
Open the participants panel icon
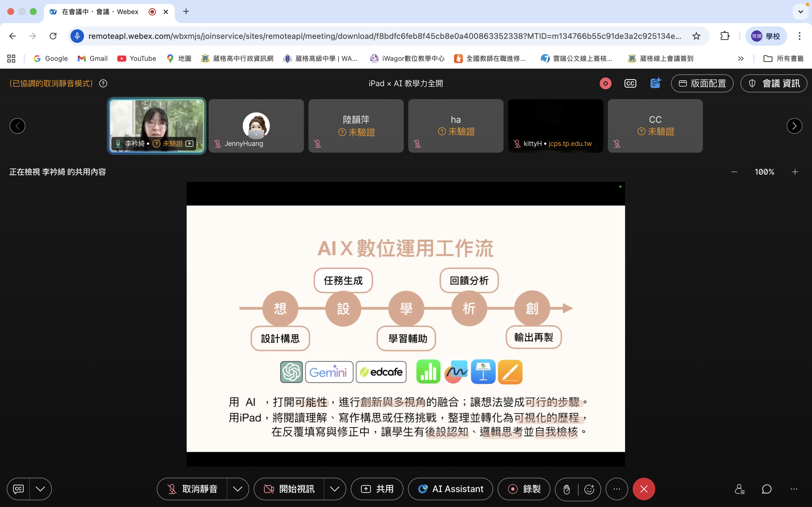coord(740,489)
